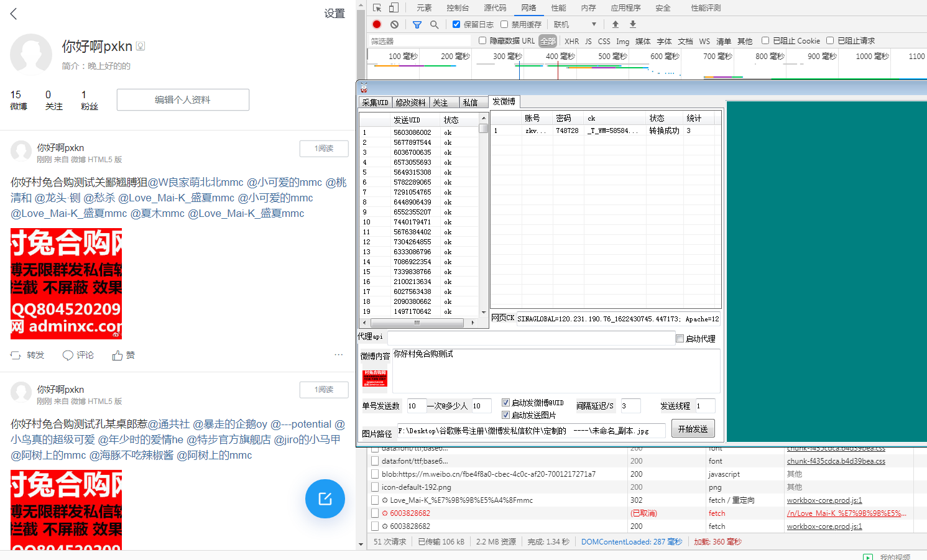Export HAR with the download arrow icon
Viewport: 927px width, 560px height.
pos(632,24)
